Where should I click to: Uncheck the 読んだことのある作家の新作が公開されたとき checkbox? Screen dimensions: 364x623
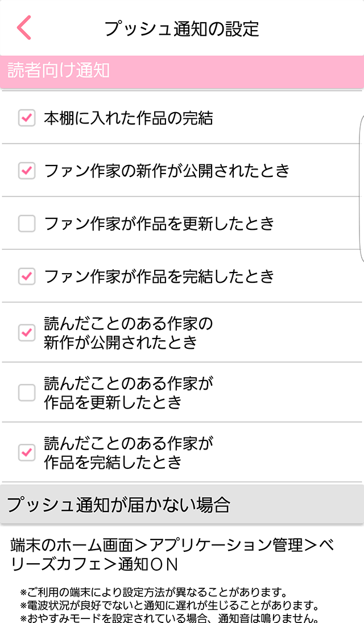click(27, 333)
